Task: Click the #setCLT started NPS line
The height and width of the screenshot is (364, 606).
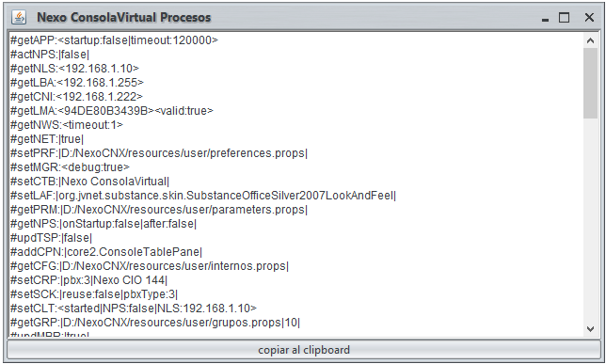Action: tap(134, 309)
